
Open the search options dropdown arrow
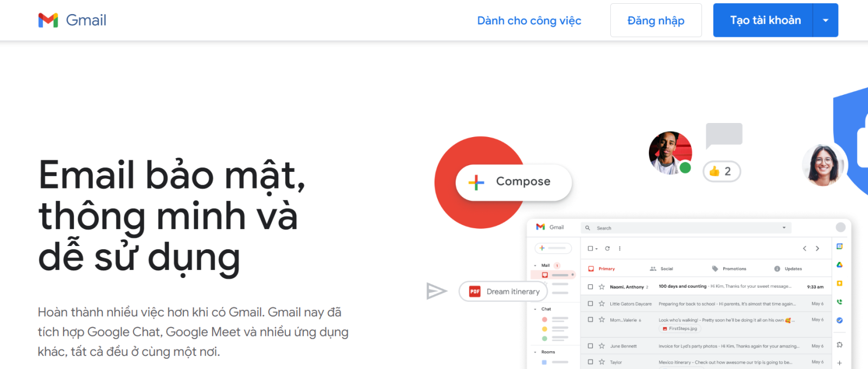pos(784,228)
